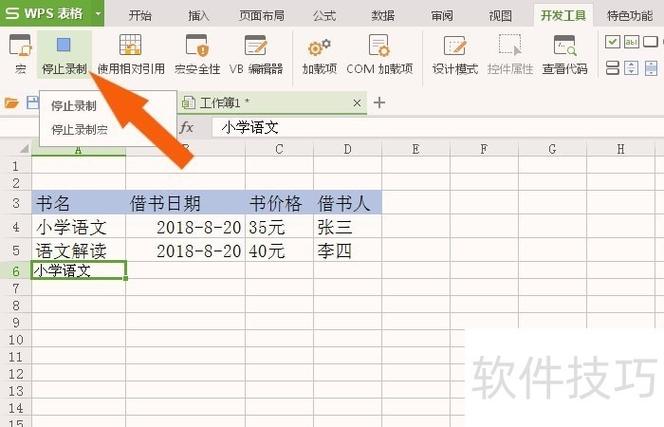Switch to the 特色功能 tab
The height and width of the screenshot is (427, 664).
629,16
